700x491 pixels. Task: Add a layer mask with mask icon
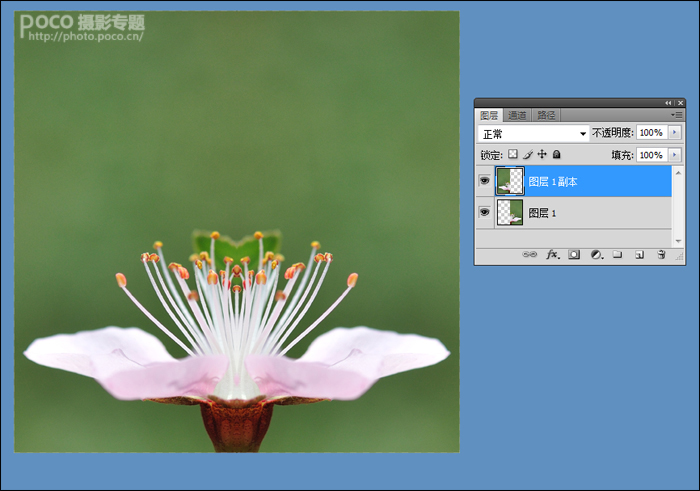click(x=574, y=254)
